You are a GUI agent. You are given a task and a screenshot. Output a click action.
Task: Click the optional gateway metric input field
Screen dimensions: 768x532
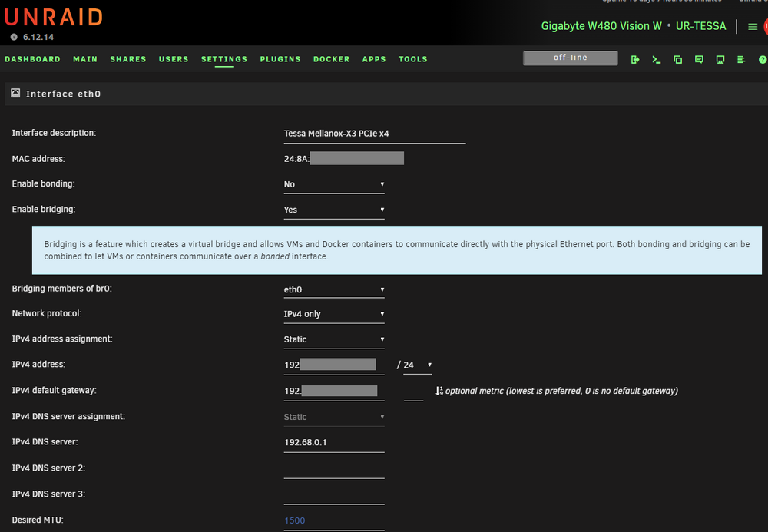tap(413, 392)
